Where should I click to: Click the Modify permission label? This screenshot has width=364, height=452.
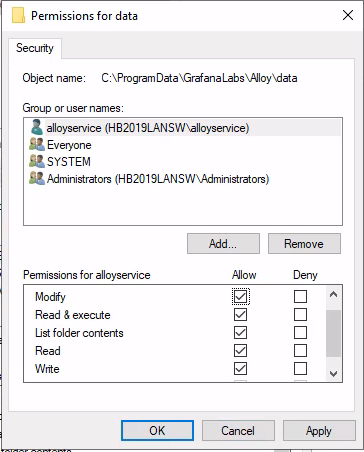point(50,297)
